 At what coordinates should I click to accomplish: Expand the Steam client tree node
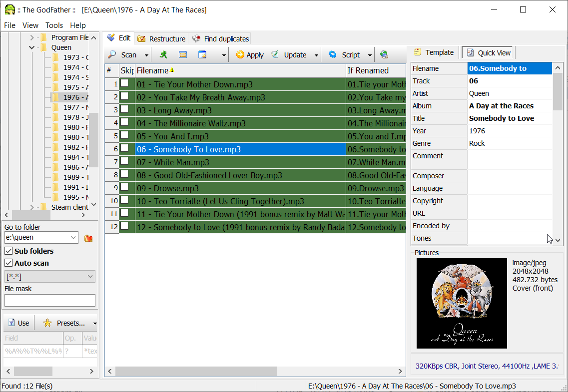32,207
